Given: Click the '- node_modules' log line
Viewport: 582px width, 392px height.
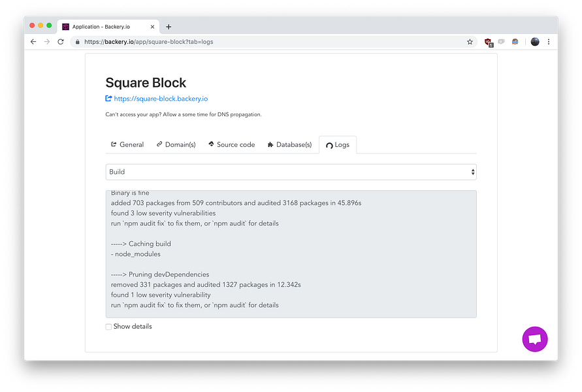Looking at the screenshot, I should coord(136,254).
